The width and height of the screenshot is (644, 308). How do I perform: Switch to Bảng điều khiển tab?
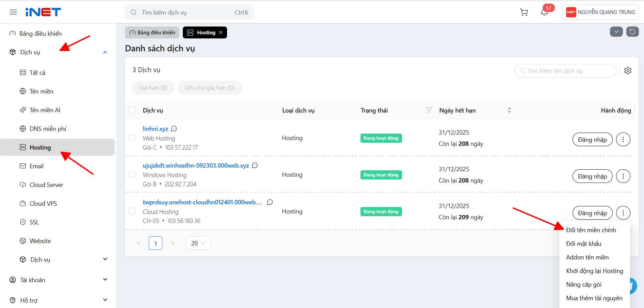152,32
